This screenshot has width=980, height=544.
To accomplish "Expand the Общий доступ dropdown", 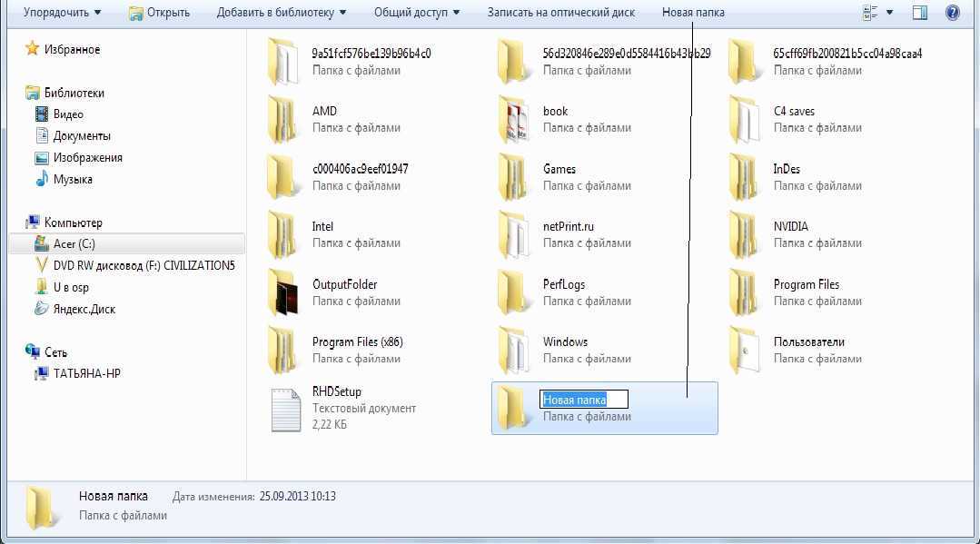I will [417, 13].
